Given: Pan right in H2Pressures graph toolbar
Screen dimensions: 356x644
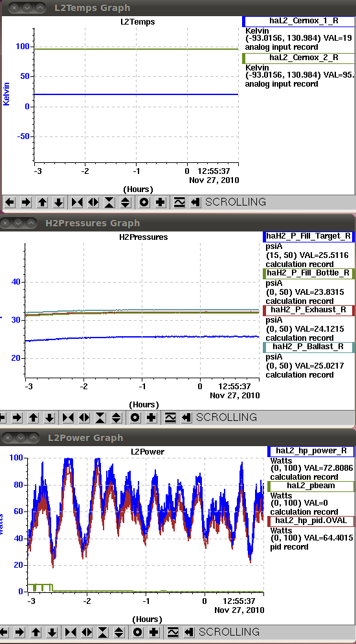Looking at the screenshot, I should tap(17, 418).
